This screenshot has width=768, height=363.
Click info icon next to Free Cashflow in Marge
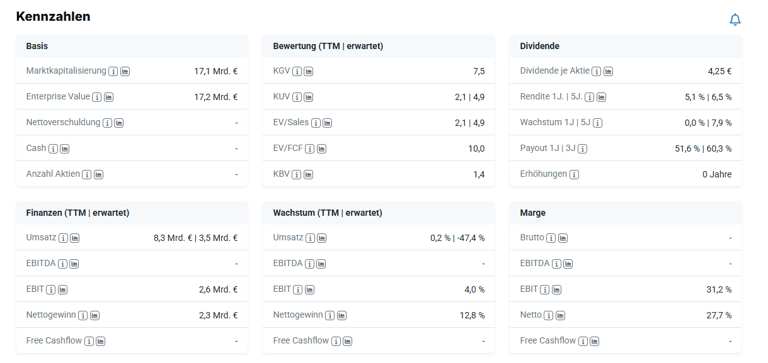click(583, 341)
